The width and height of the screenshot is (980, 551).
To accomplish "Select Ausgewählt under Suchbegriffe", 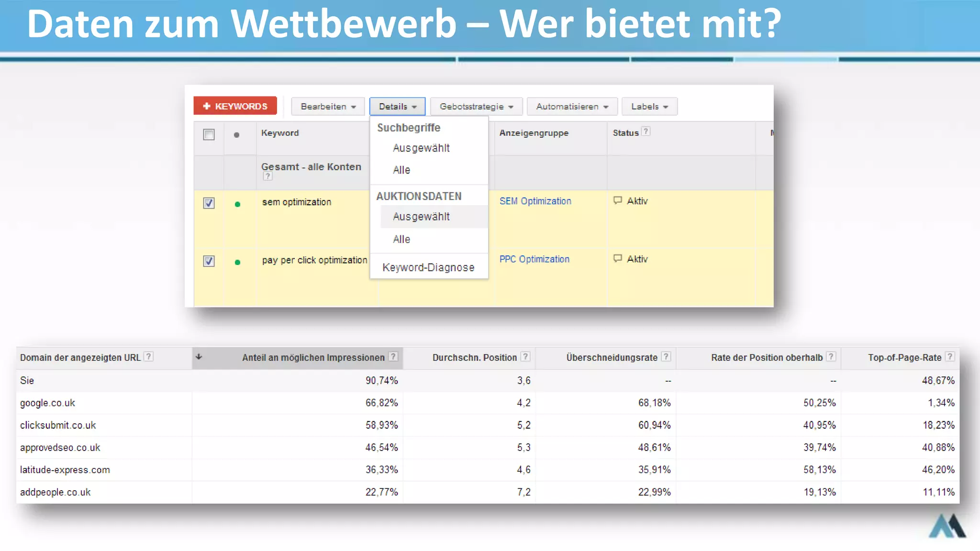I will (421, 148).
